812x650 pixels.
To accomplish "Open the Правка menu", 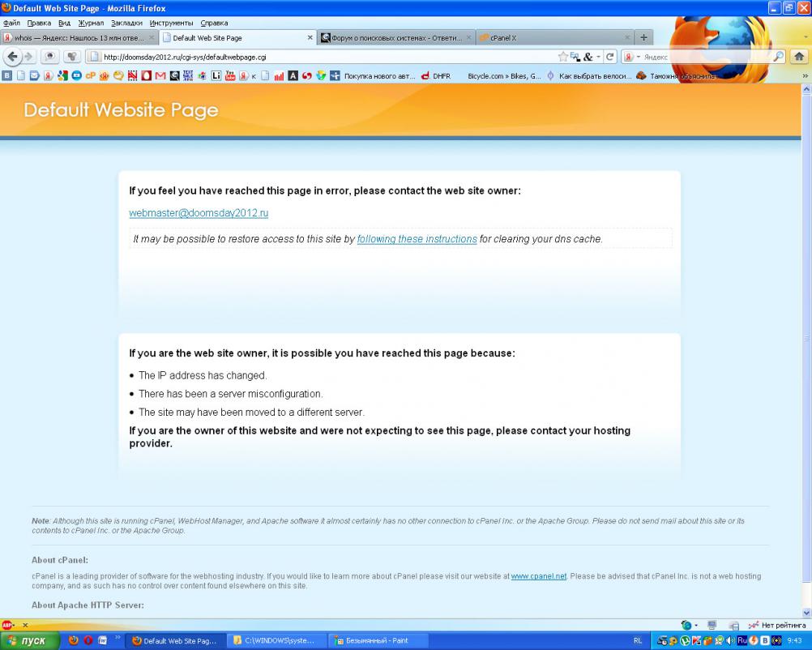I will pyautogui.click(x=39, y=23).
